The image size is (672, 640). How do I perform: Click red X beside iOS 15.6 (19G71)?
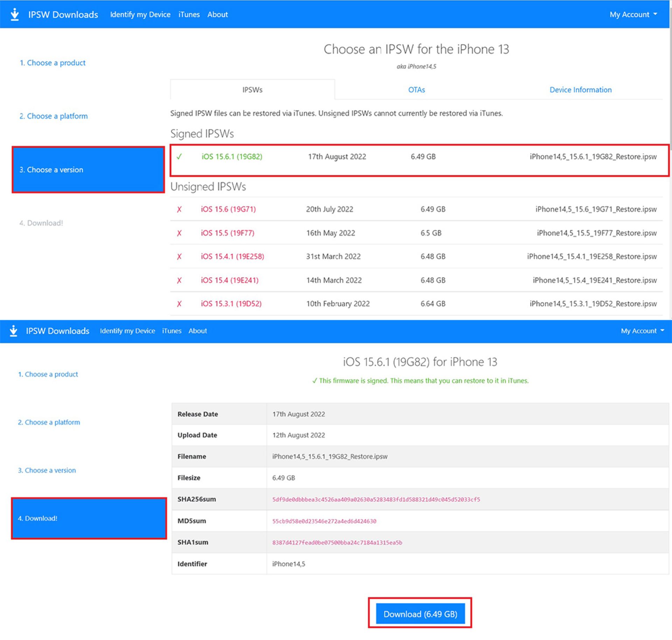(x=179, y=209)
